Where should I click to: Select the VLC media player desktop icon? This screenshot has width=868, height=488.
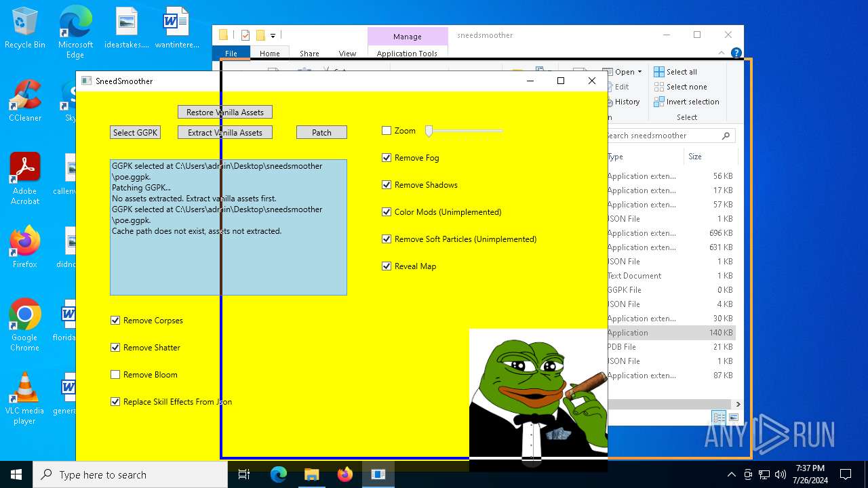point(25,398)
